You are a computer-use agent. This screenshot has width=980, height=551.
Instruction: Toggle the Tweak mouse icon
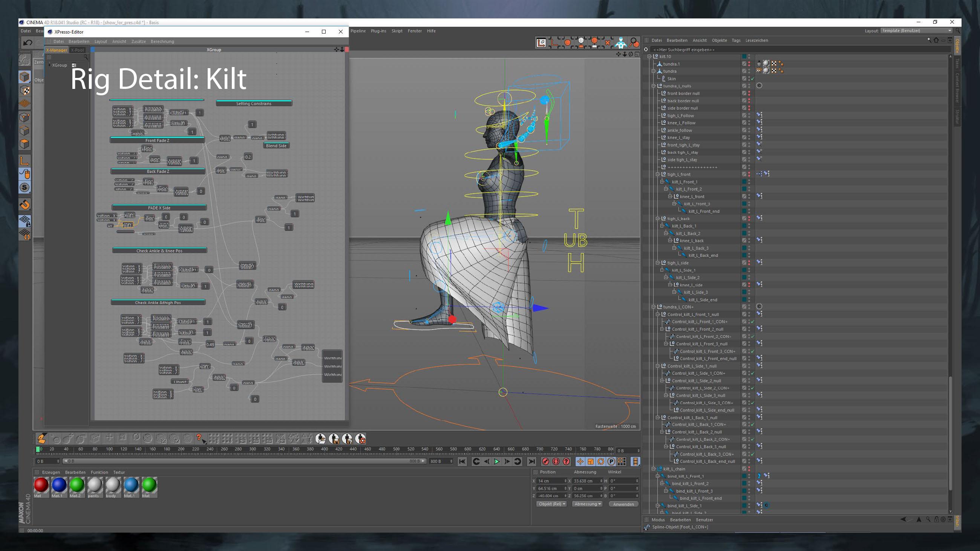tap(25, 174)
